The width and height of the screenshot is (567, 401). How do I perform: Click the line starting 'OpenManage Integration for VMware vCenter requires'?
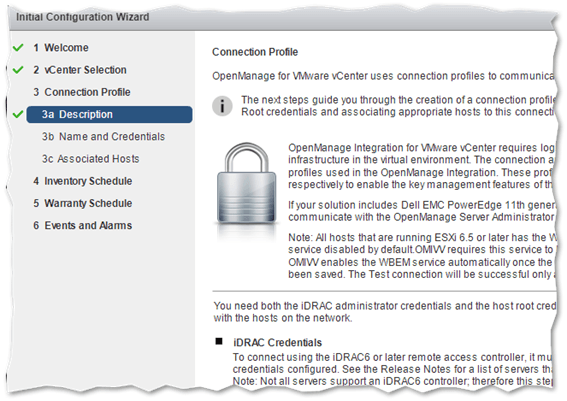[422, 148]
